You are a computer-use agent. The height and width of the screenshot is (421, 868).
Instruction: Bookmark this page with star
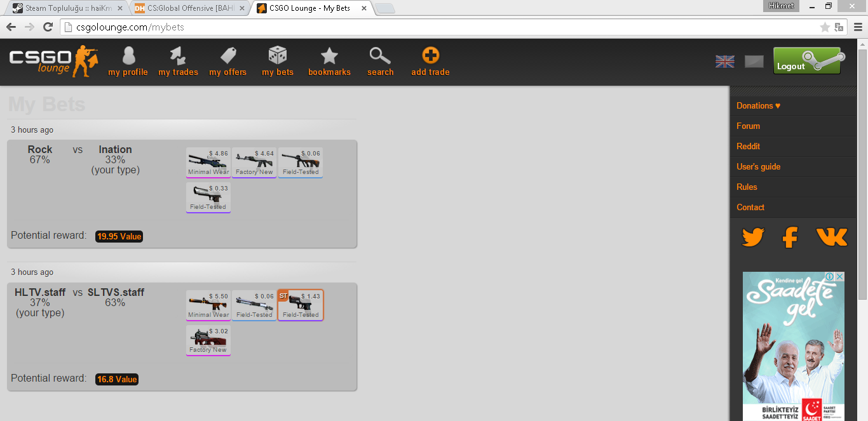[x=825, y=27]
